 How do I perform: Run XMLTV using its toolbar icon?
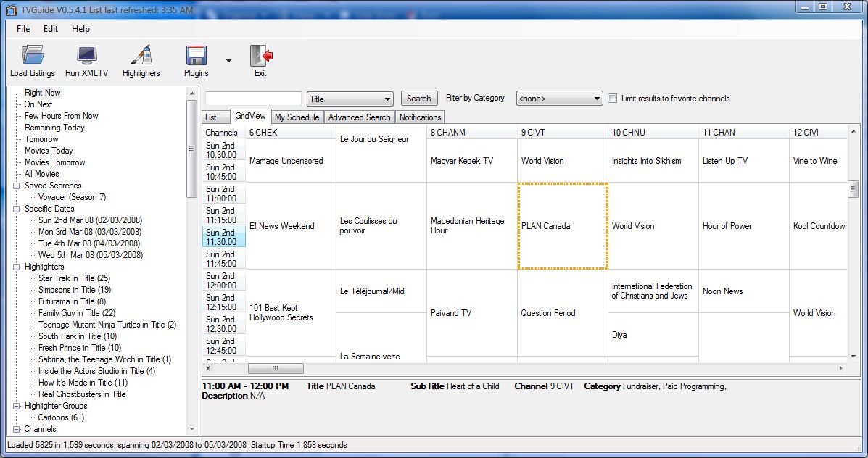87,57
